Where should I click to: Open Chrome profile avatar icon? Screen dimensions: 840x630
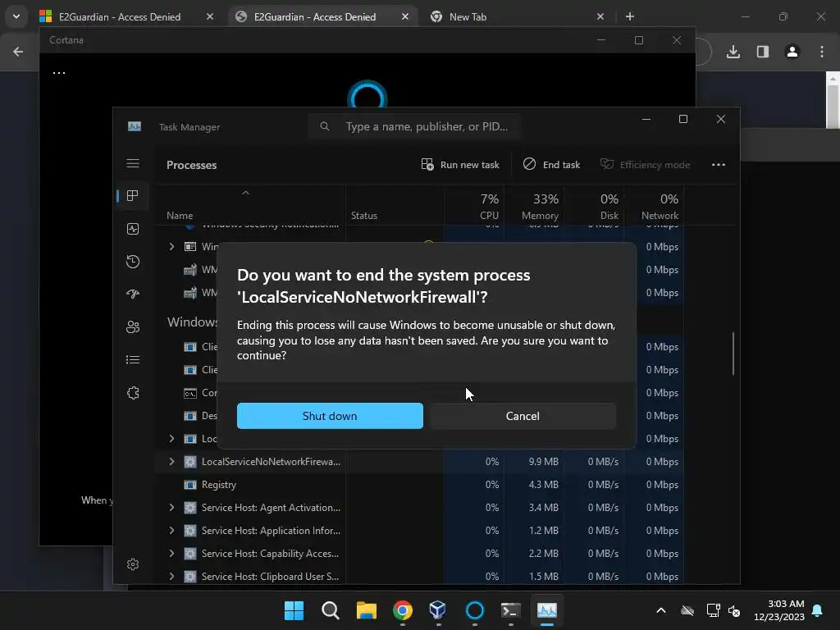(792, 52)
